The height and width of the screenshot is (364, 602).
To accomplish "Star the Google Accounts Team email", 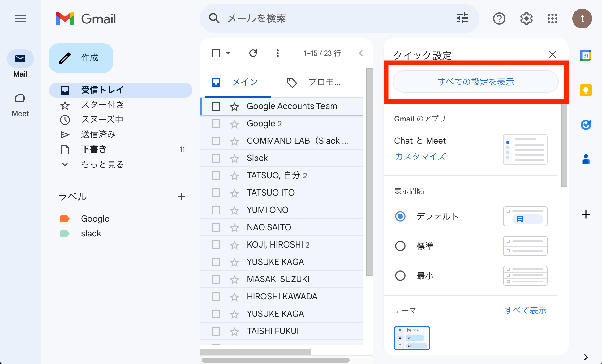I will pyautogui.click(x=234, y=107).
